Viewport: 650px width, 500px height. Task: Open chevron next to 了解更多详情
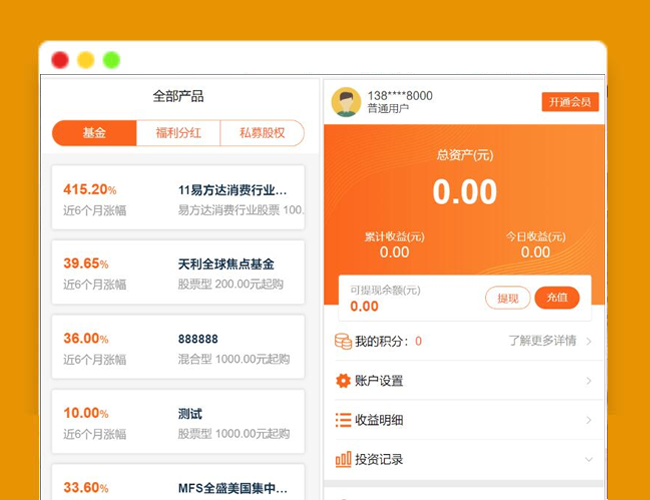[589, 341]
